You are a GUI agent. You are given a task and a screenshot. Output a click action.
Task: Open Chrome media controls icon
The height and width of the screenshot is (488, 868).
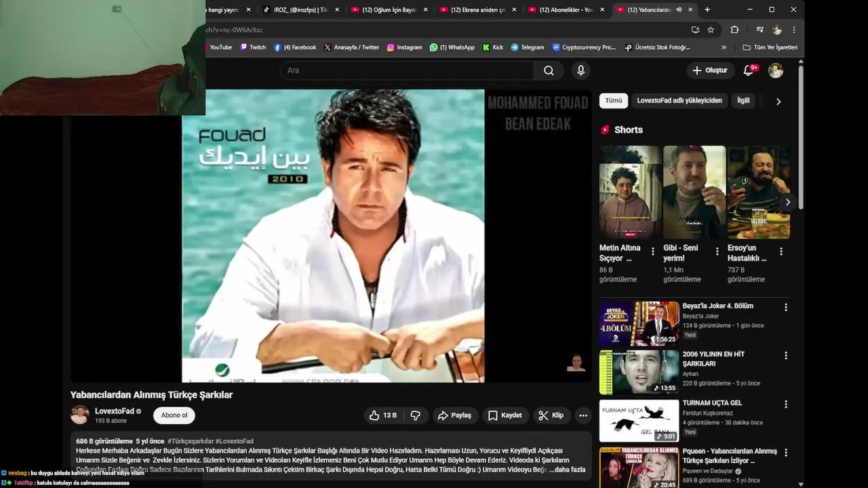[759, 30]
